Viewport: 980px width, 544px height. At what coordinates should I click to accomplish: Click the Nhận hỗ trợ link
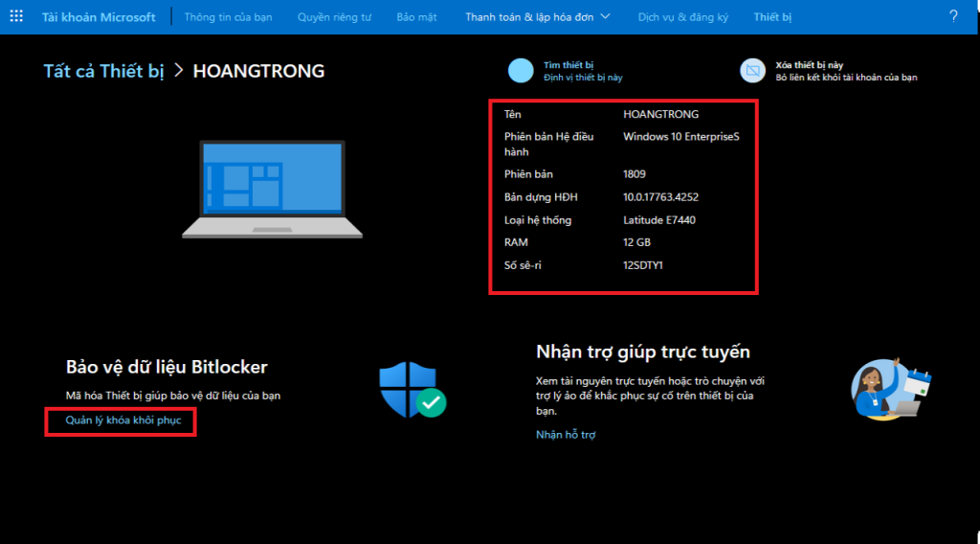pos(566,435)
